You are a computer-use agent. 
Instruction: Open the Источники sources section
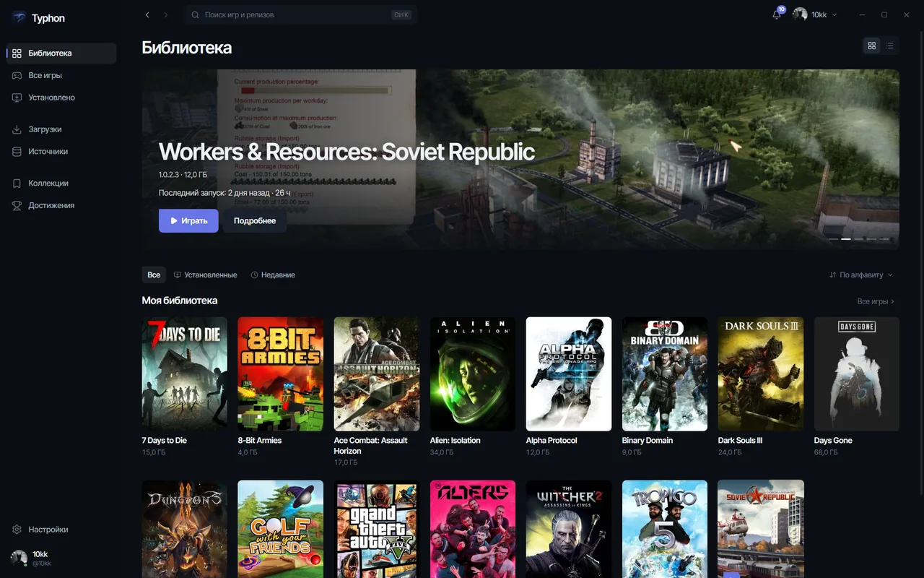(61, 152)
